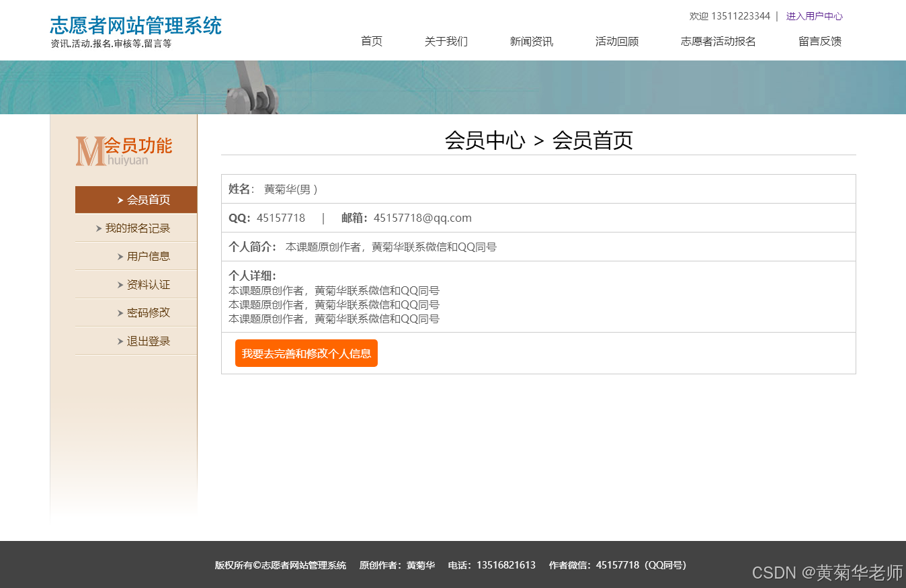Open 志愿者活动报名 navigation item
The height and width of the screenshot is (588, 906).
click(718, 42)
